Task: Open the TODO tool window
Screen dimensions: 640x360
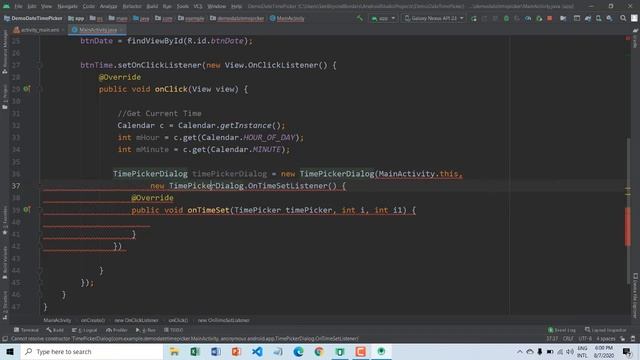Action: (173, 330)
